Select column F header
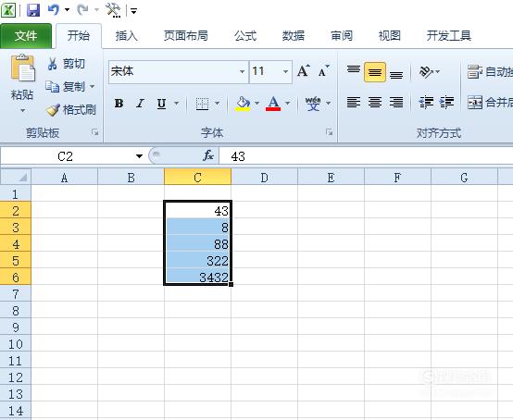 point(397,178)
